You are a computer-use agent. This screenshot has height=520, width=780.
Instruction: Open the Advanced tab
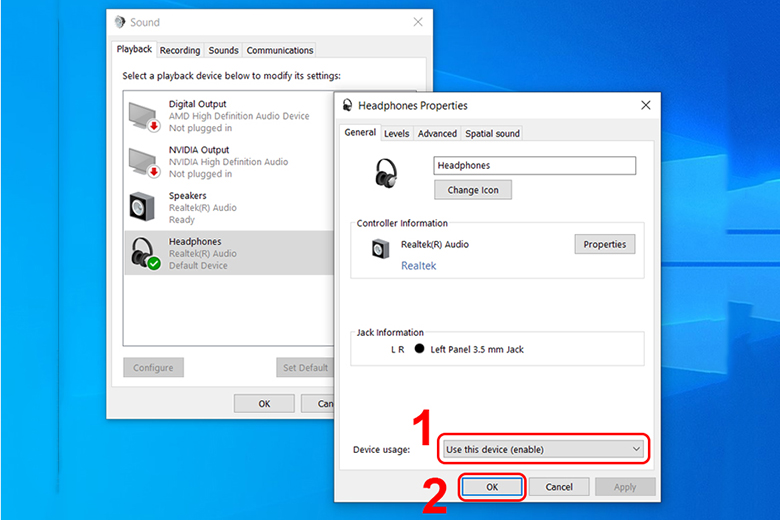coord(437,133)
